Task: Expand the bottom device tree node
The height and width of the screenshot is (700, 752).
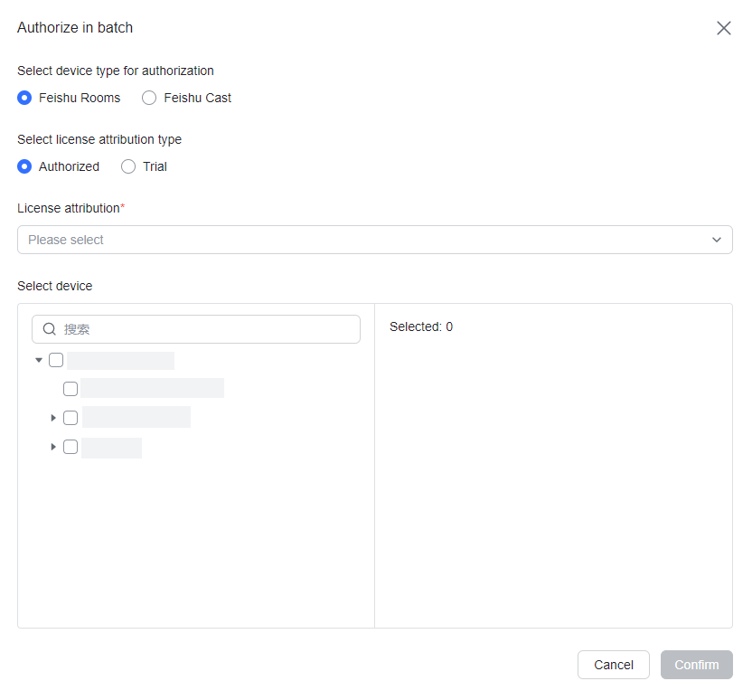Action: [53, 446]
